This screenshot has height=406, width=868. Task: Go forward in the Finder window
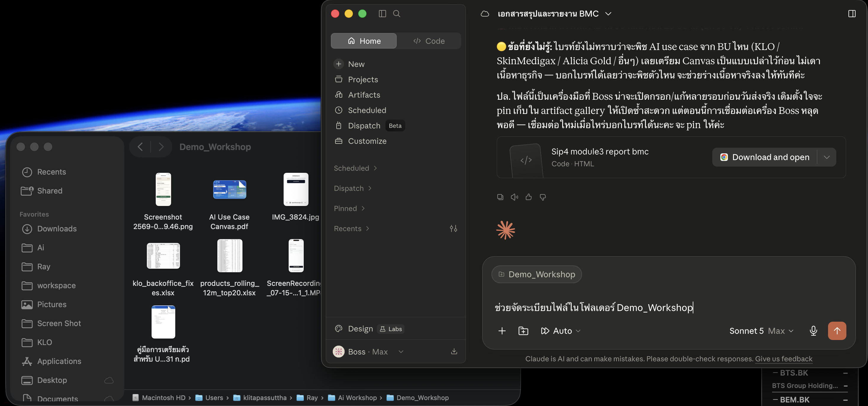point(161,147)
